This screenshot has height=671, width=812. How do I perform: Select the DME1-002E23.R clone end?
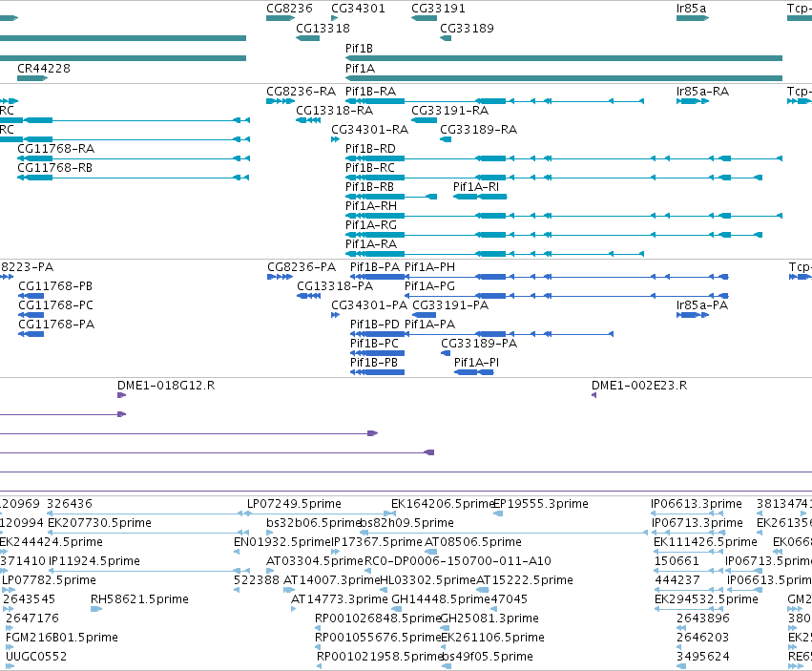coord(594,395)
